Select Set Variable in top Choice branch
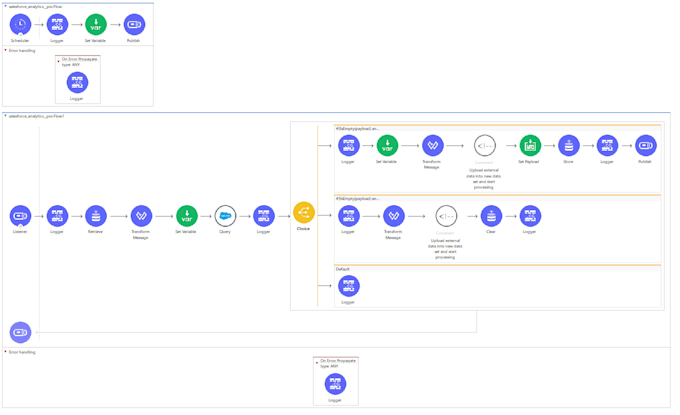The image size is (680, 415). [387, 146]
